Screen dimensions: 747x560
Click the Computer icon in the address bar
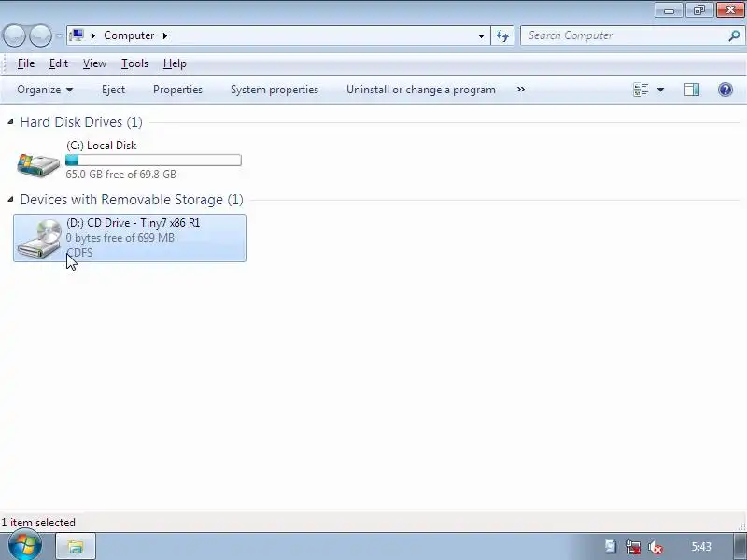pyautogui.click(x=77, y=35)
